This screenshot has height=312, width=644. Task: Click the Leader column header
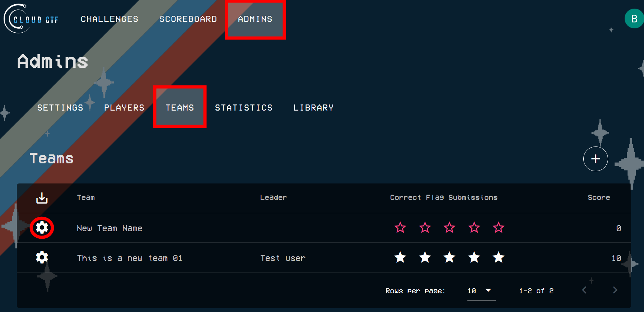point(273,197)
